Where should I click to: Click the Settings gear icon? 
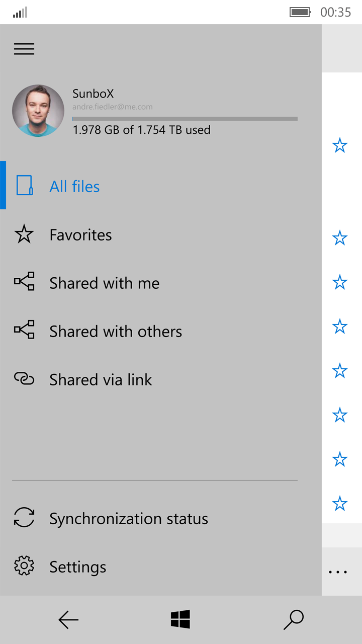24,566
